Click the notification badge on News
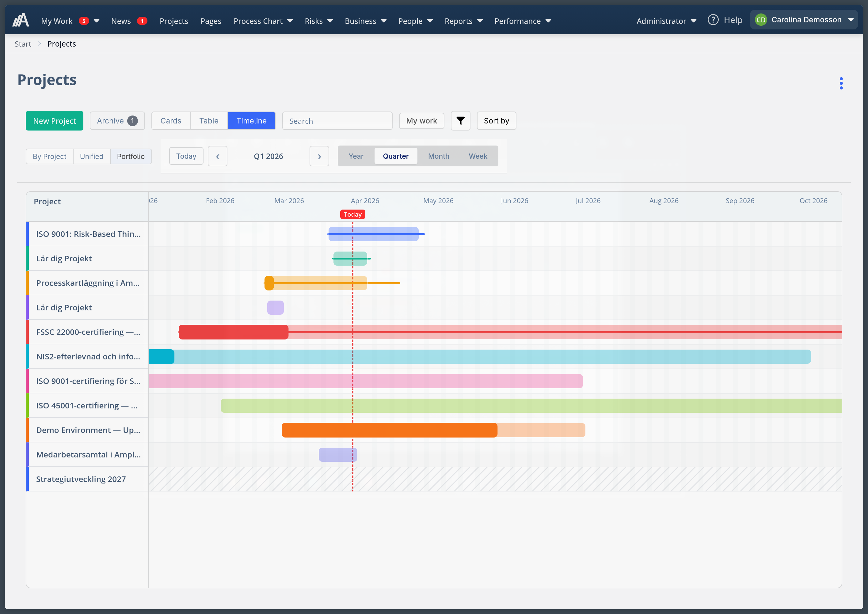The width and height of the screenshot is (868, 614). click(x=143, y=21)
